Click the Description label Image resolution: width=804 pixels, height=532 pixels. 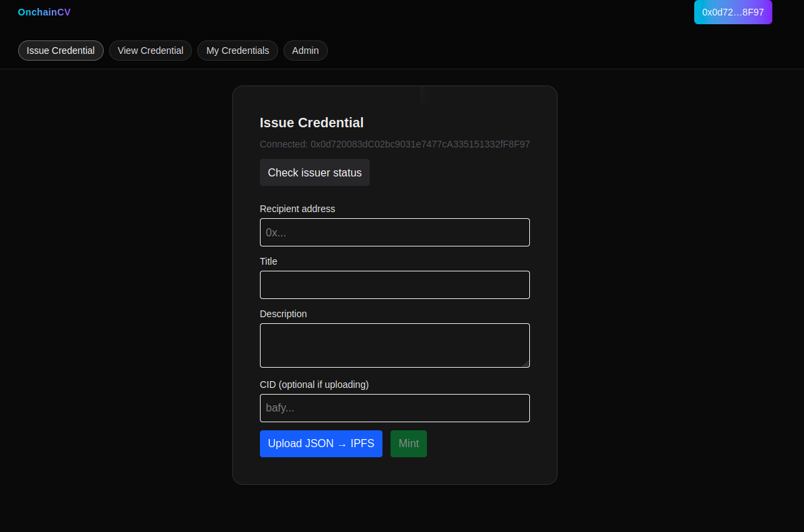283,314
